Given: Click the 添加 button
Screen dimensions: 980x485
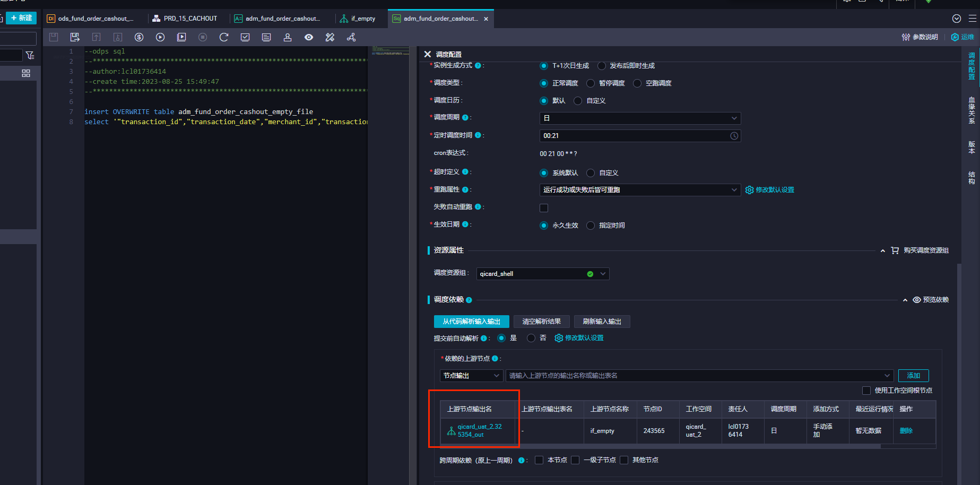Looking at the screenshot, I should tap(913, 376).
